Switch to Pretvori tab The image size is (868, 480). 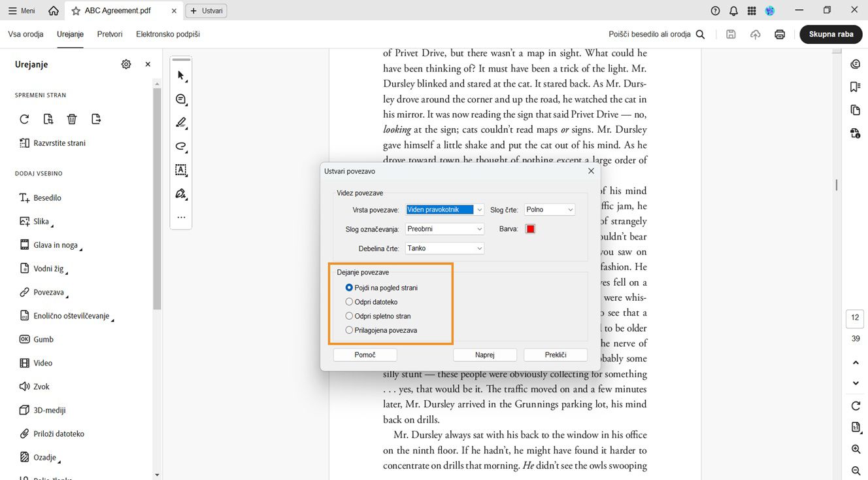click(x=110, y=34)
